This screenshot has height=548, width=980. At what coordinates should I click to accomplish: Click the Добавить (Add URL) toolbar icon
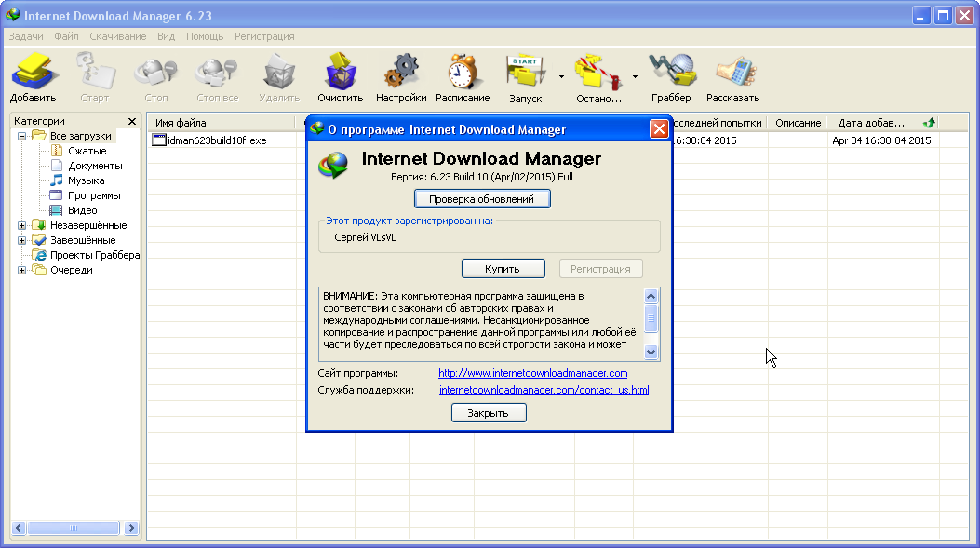34,71
